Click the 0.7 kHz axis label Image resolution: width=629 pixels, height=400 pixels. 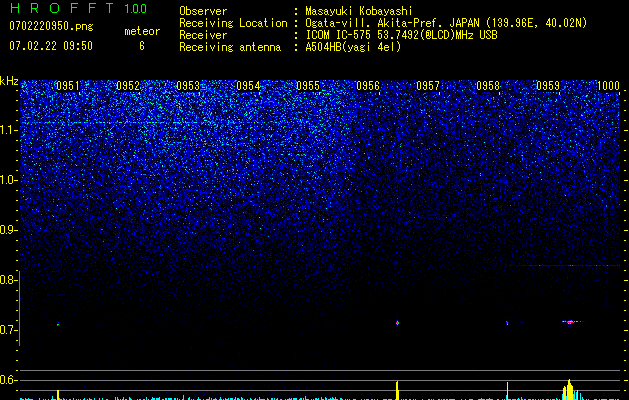click(x=8, y=330)
